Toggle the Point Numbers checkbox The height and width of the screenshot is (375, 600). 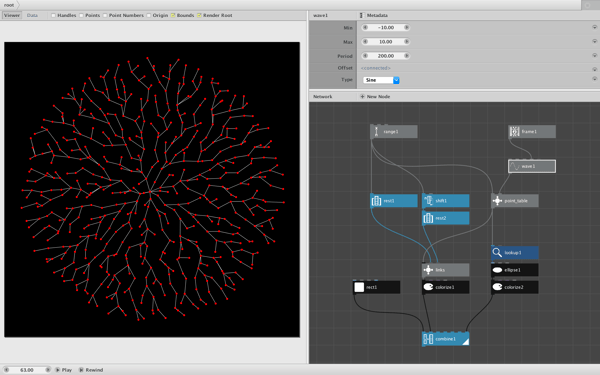[x=105, y=15]
